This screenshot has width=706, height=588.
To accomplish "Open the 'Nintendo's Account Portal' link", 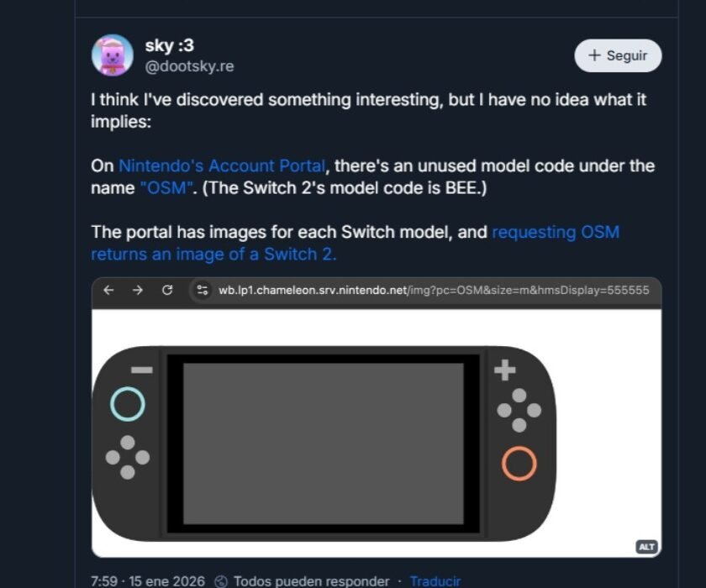I will 222,165.
